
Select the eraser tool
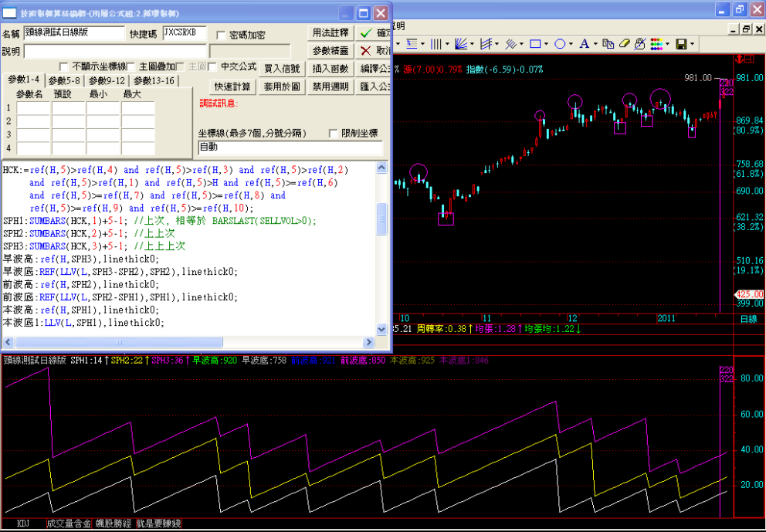pyautogui.click(x=625, y=44)
